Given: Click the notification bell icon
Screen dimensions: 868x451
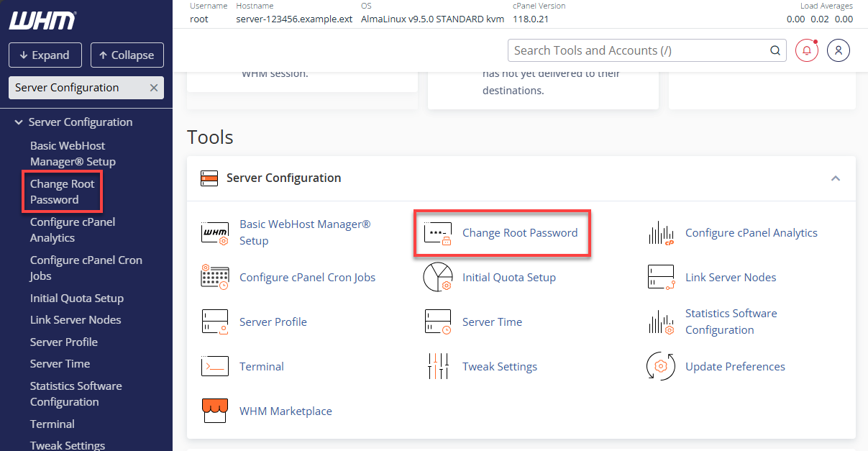Looking at the screenshot, I should [x=806, y=50].
